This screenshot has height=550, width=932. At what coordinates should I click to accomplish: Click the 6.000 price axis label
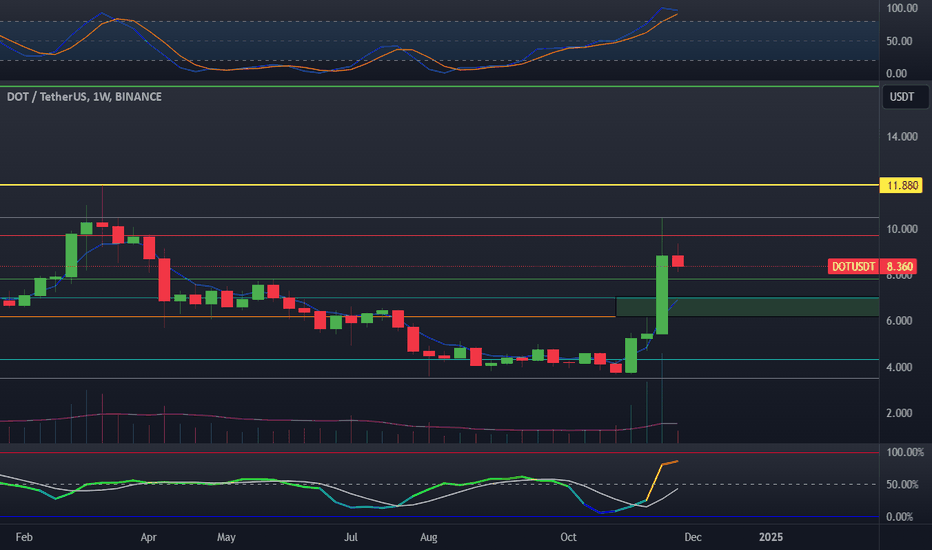tap(899, 320)
